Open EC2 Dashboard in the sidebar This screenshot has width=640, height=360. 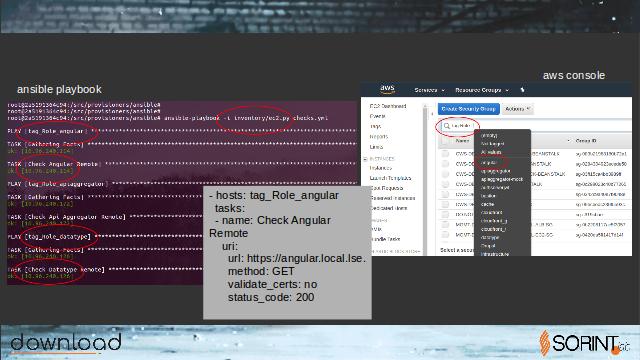(x=388, y=106)
